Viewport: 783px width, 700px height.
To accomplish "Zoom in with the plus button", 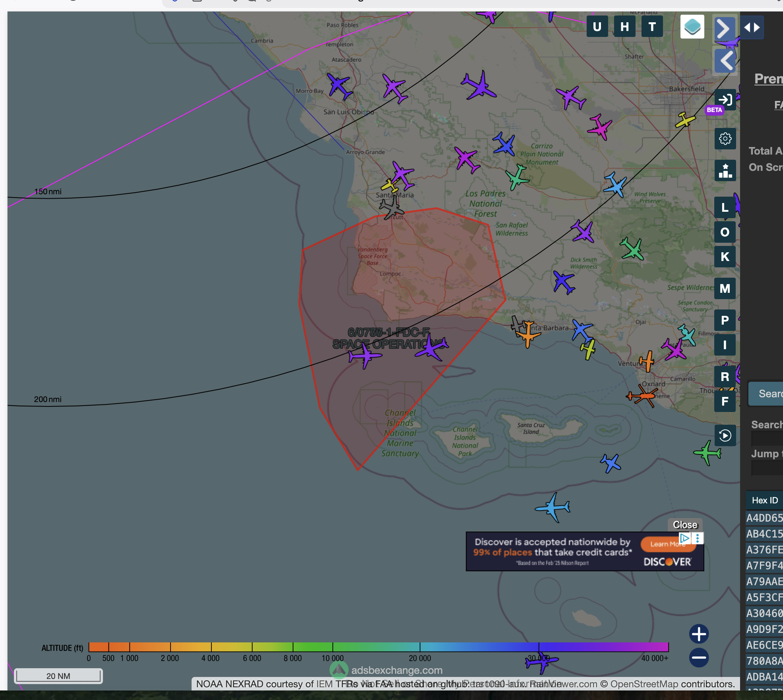I will (x=699, y=634).
